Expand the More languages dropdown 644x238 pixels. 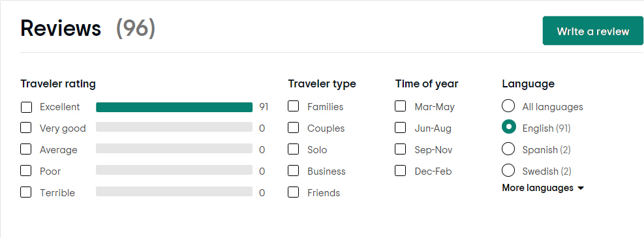click(x=543, y=188)
